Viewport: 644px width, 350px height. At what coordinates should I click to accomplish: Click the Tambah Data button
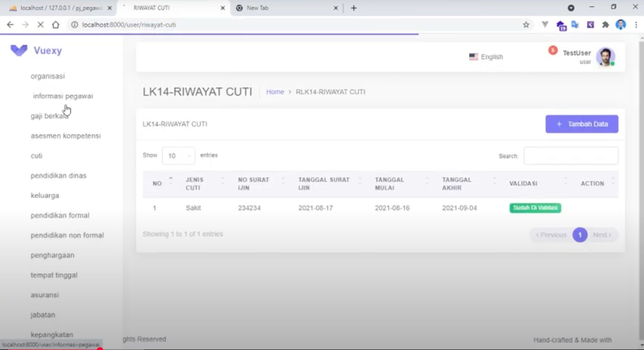[x=582, y=124]
